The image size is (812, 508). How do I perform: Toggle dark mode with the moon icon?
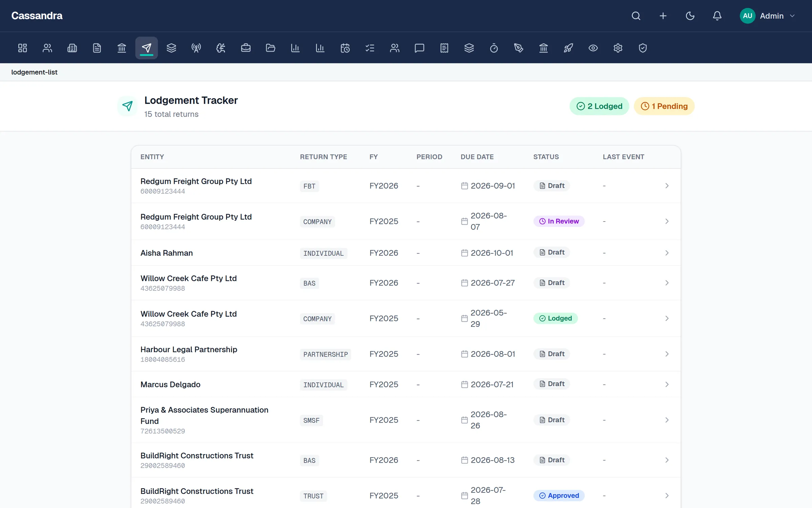(x=690, y=16)
